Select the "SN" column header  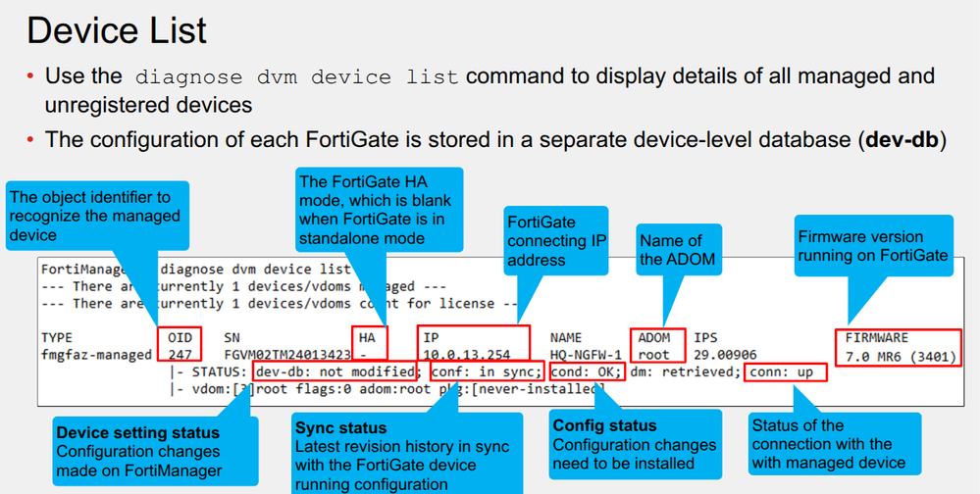pos(232,338)
